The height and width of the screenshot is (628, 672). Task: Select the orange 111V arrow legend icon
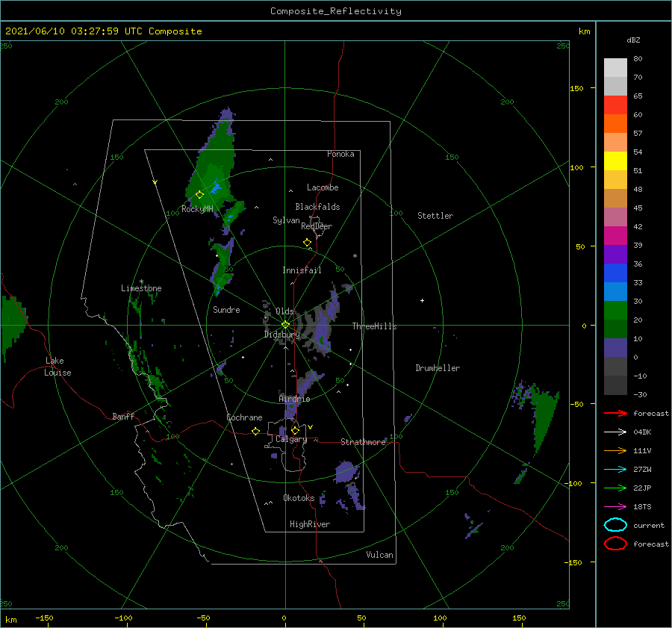[615, 450]
